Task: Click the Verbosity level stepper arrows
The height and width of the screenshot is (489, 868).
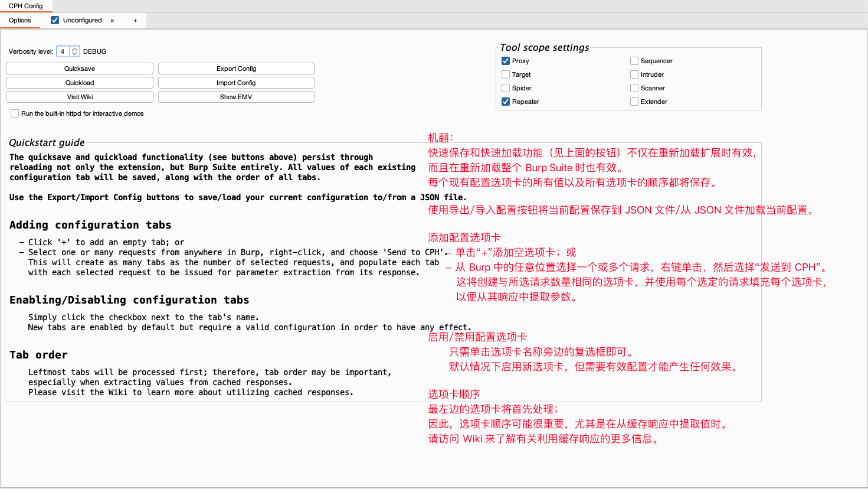Action: tap(75, 51)
